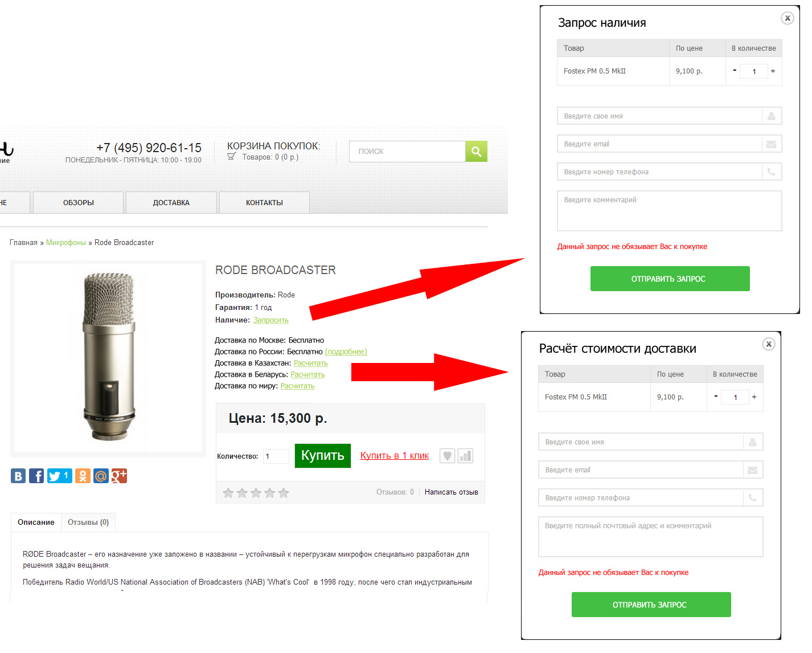Click comment textarea in Запрос наличия popup
This screenshot has height=653, width=812.
click(x=670, y=211)
